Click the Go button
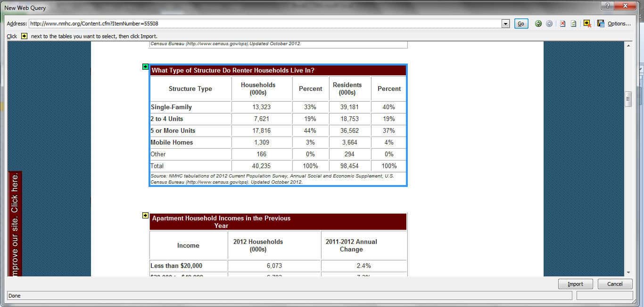 pyautogui.click(x=521, y=24)
